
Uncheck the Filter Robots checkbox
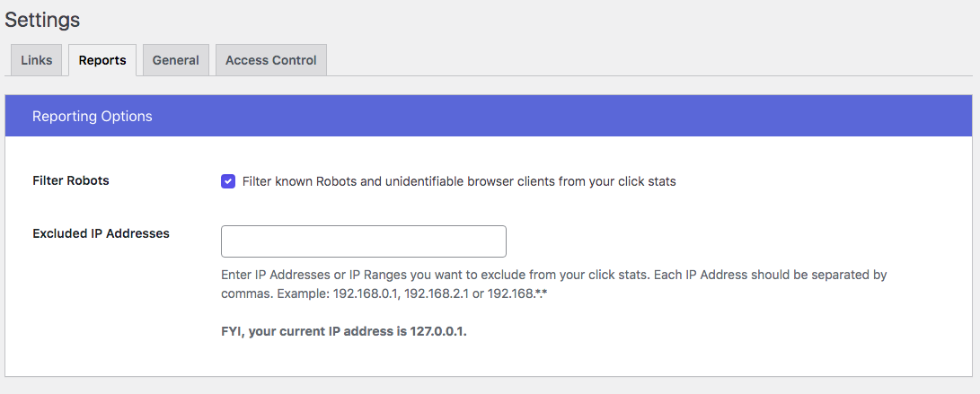tap(228, 181)
